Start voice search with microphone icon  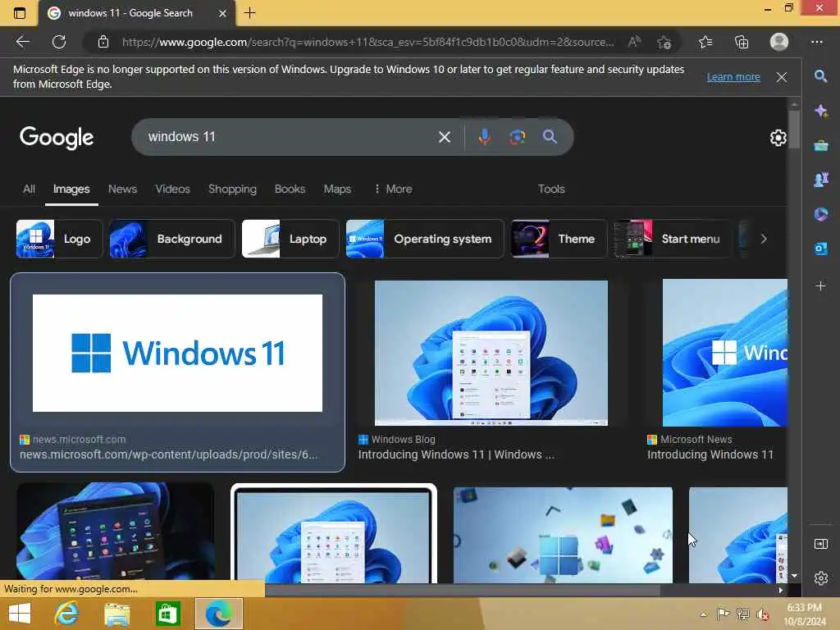(x=484, y=137)
